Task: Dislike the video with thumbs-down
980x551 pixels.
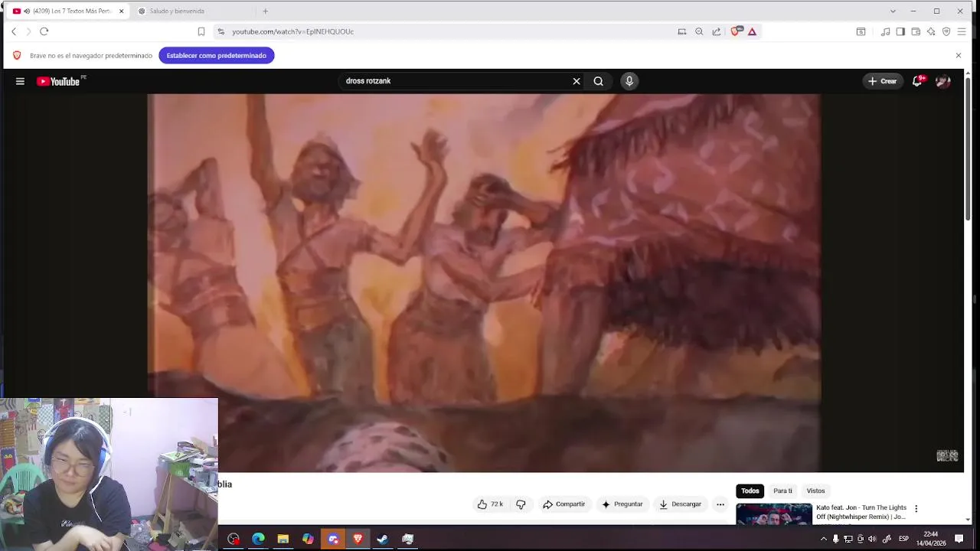Action: (x=521, y=504)
